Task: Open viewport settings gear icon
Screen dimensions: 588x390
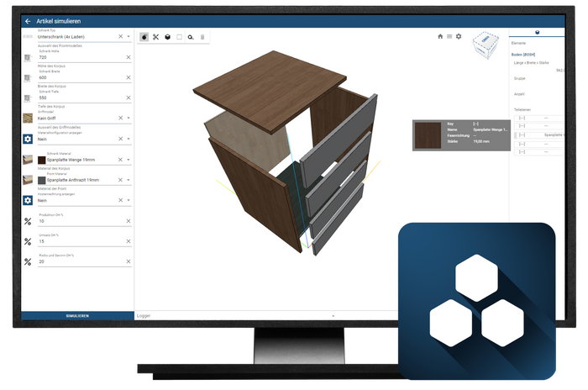Action: pos(459,36)
